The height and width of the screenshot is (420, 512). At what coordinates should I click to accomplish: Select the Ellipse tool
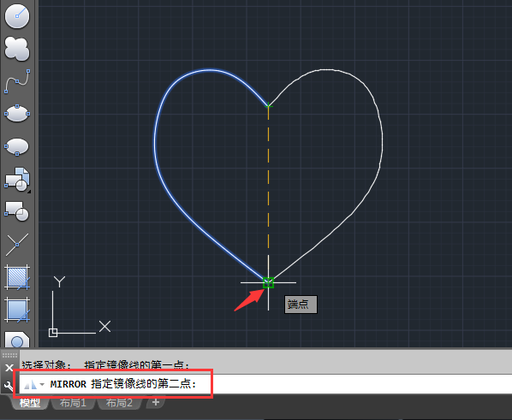coord(17,114)
